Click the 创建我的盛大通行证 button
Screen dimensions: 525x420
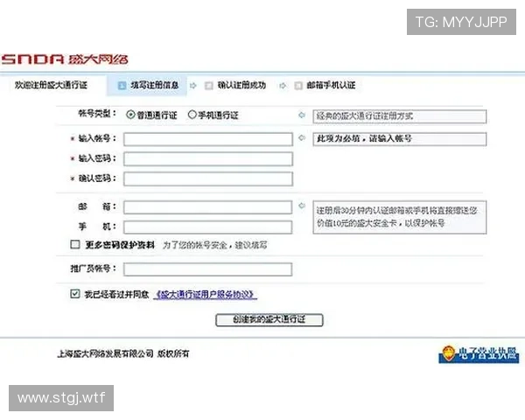269,319
